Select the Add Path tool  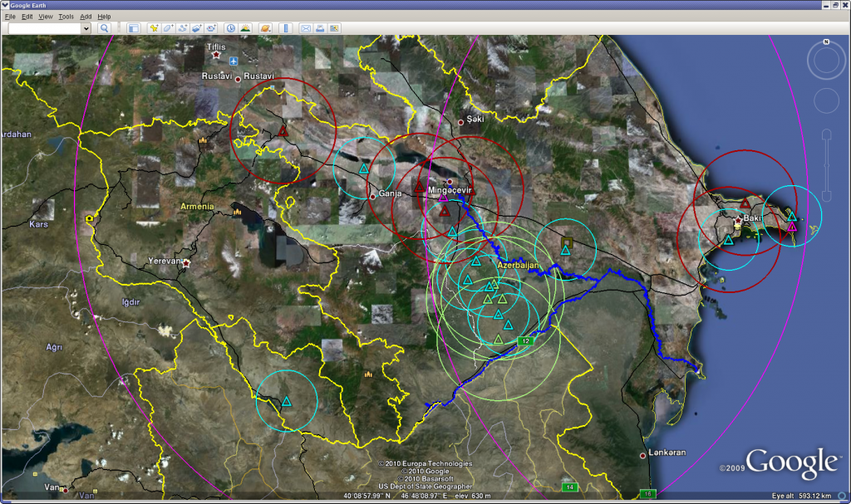click(x=182, y=28)
